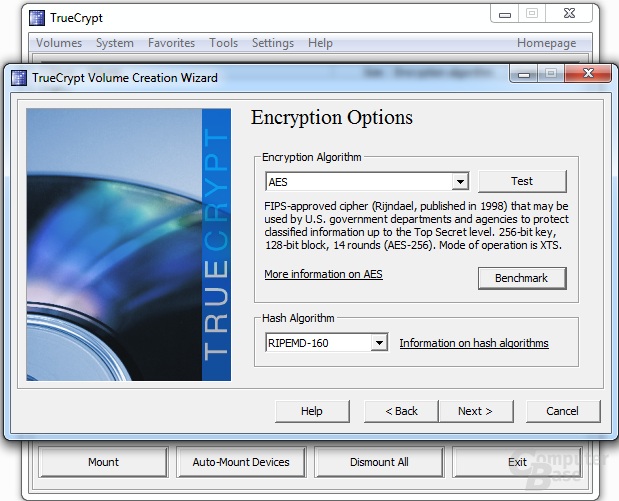Cancel the Volume Creation Wizard
The image size is (619, 501).
tap(563, 411)
